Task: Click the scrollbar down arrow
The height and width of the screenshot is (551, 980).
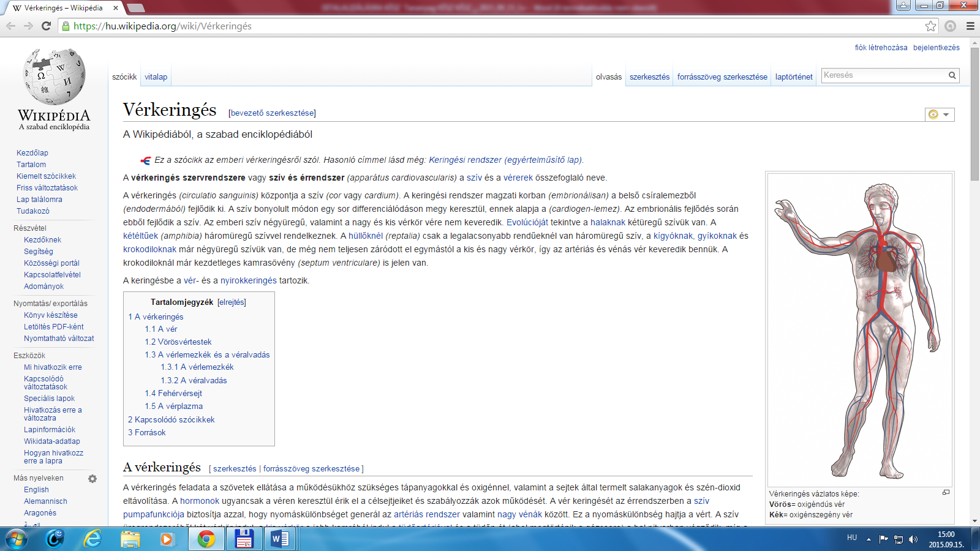Action: point(974,521)
